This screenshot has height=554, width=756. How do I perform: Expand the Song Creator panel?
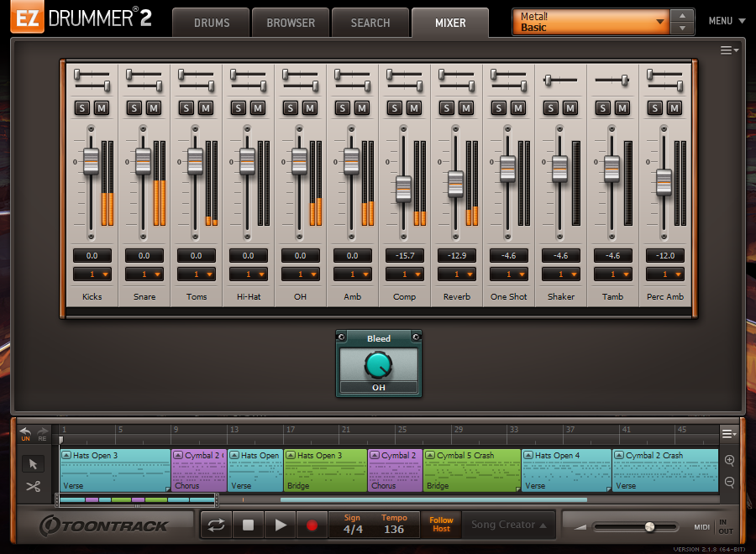[509, 525]
